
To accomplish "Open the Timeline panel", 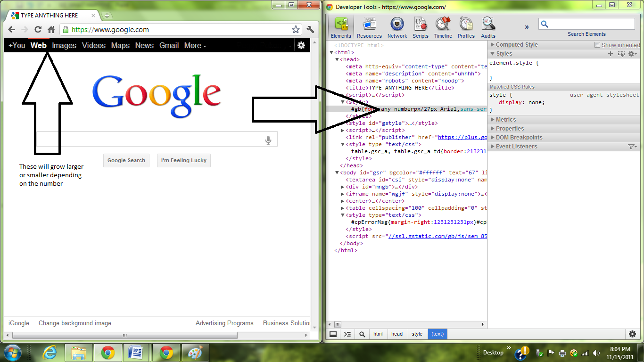I will (443, 28).
